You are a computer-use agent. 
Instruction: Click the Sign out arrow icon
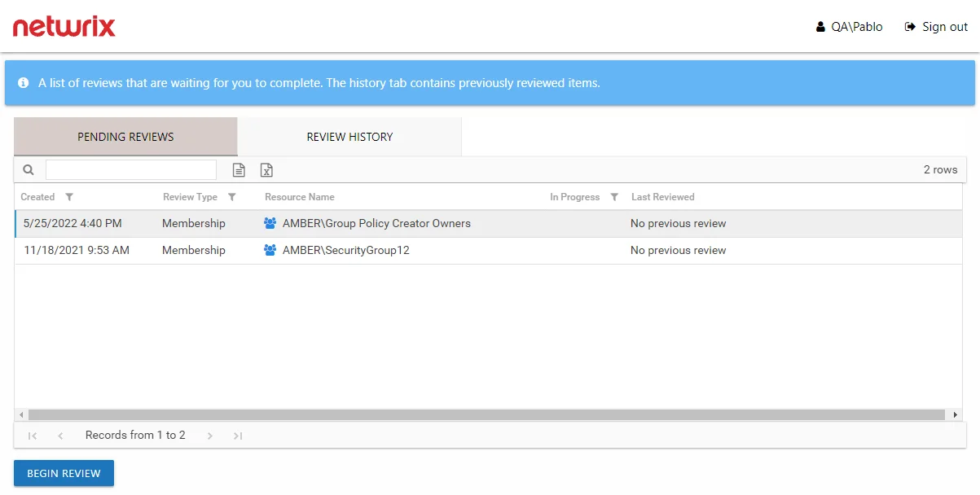coord(911,27)
